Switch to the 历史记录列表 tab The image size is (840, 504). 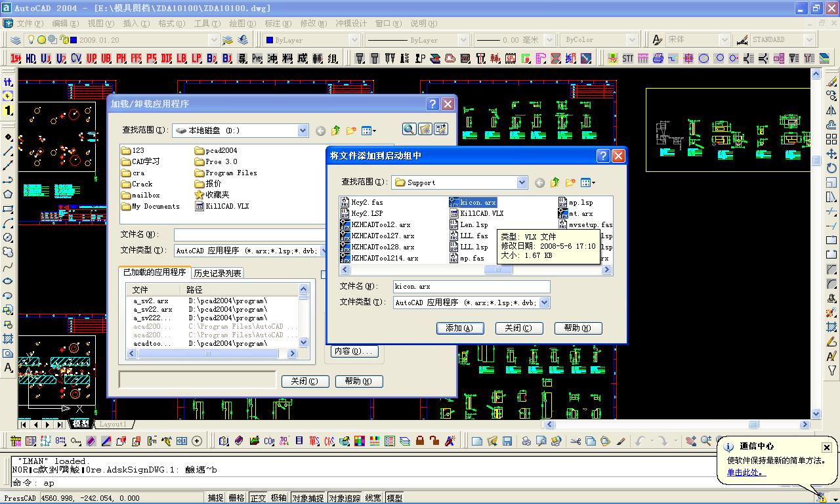click(217, 273)
